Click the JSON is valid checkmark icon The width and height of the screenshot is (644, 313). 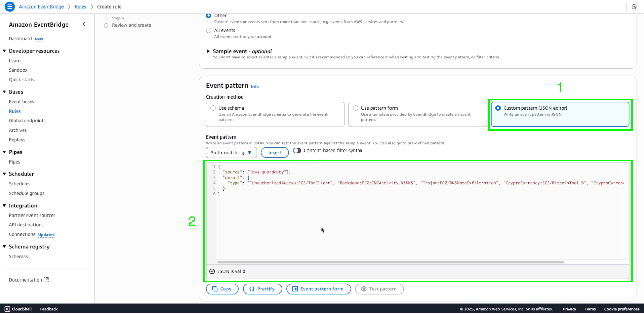point(212,271)
